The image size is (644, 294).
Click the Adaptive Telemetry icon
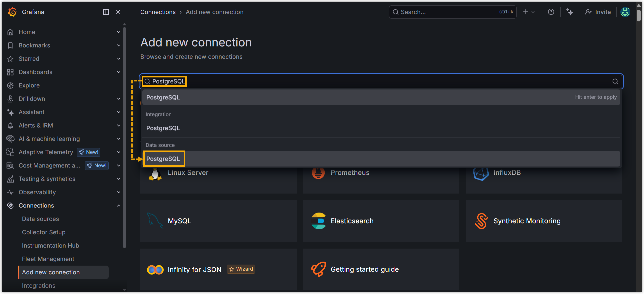[10, 152]
